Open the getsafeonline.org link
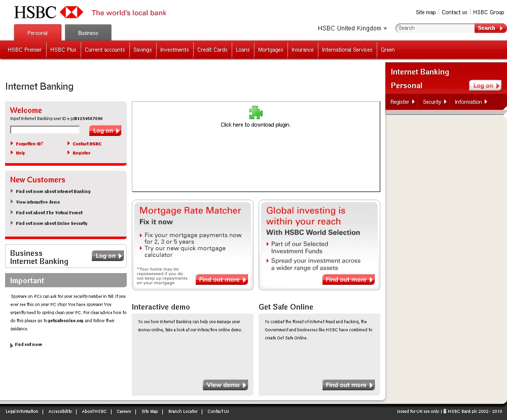The image size is (507, 420). tap(65, 321)
